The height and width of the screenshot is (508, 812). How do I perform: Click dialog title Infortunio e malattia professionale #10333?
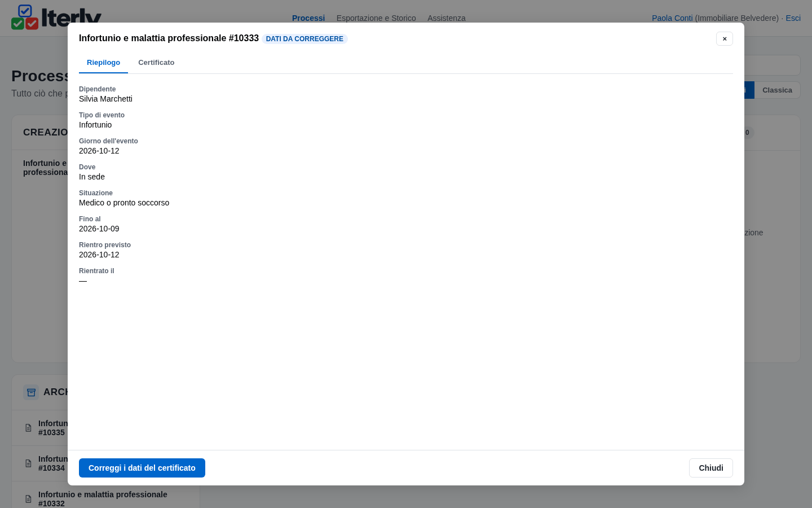(x=169, y=38)
